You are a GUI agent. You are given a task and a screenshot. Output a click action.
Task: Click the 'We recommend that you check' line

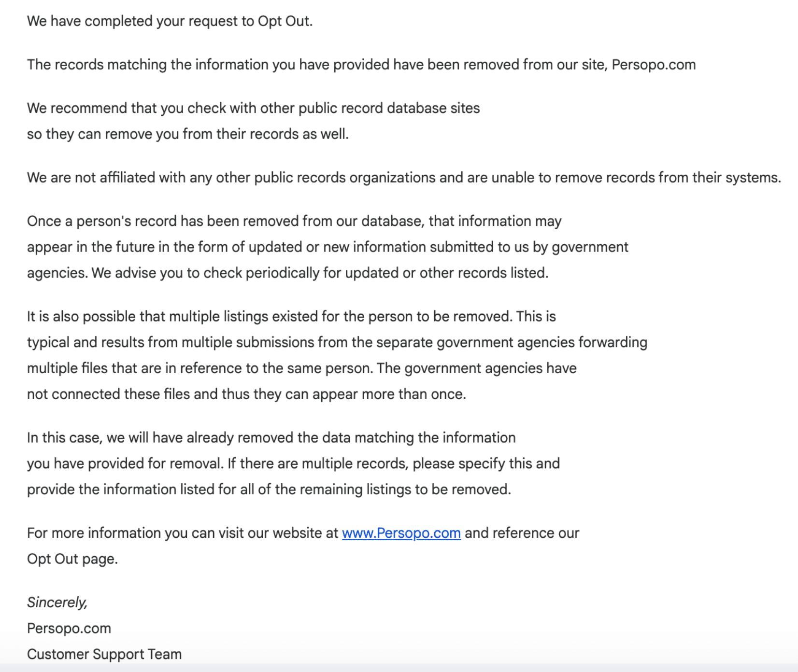click(x=253, y=108)
